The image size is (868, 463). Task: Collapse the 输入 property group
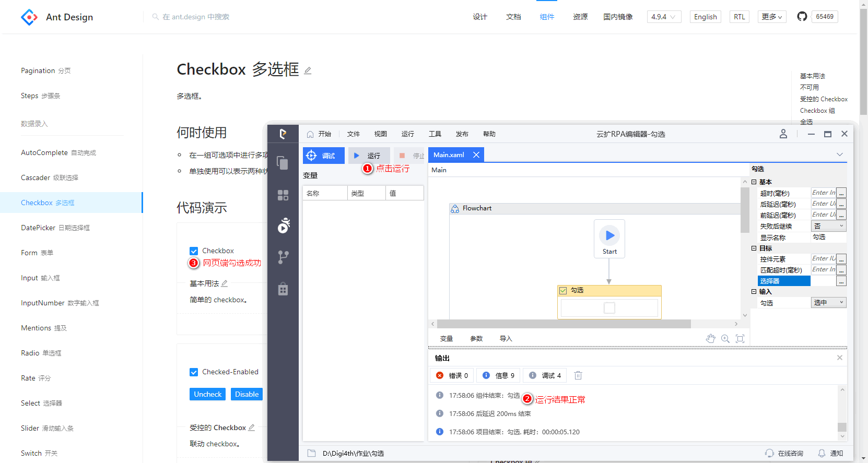(x=754, y=292)
